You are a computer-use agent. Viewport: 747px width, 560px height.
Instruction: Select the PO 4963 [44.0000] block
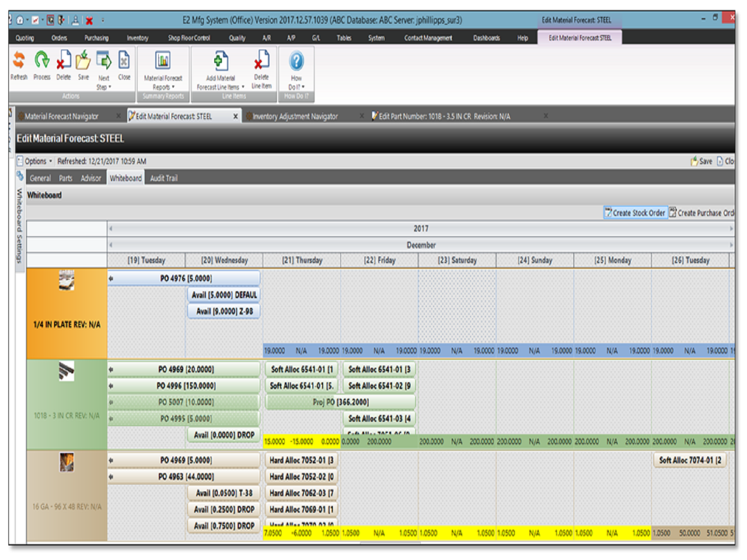coord(184,477)
